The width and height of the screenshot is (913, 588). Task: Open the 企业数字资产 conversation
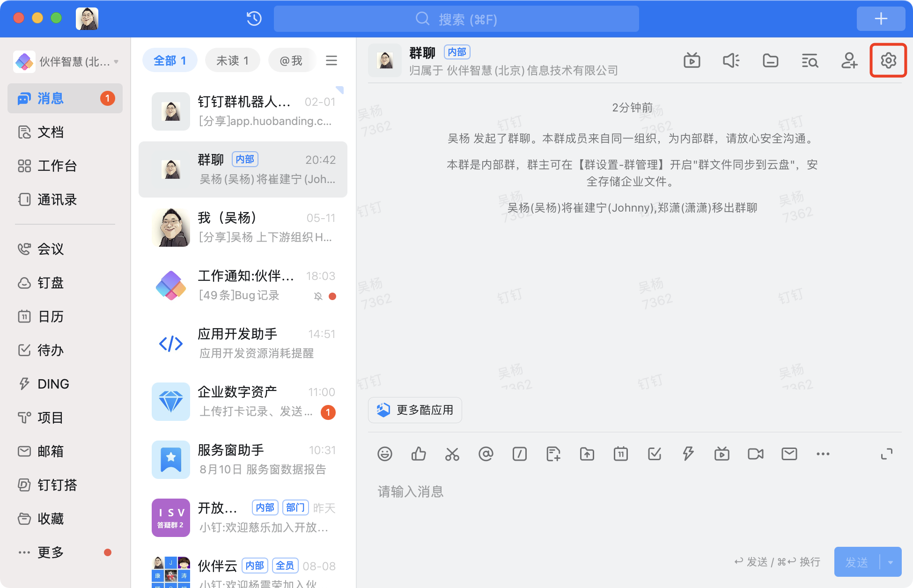tap(243, 402)
